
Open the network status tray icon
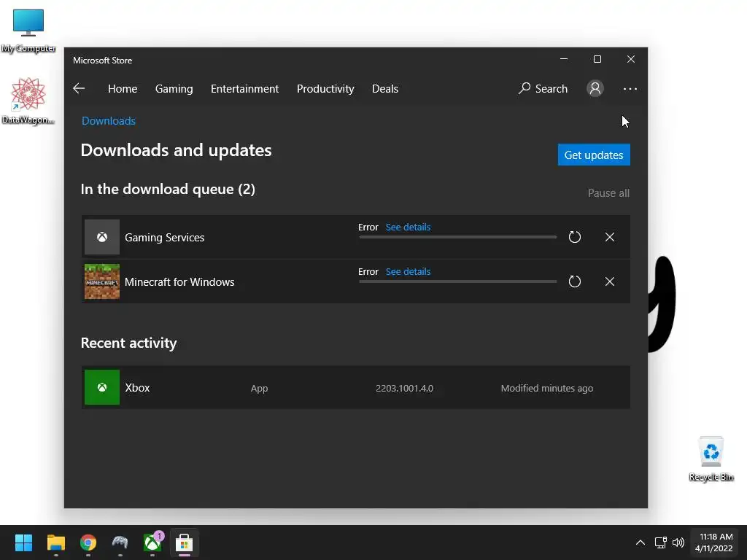[660, 542]
